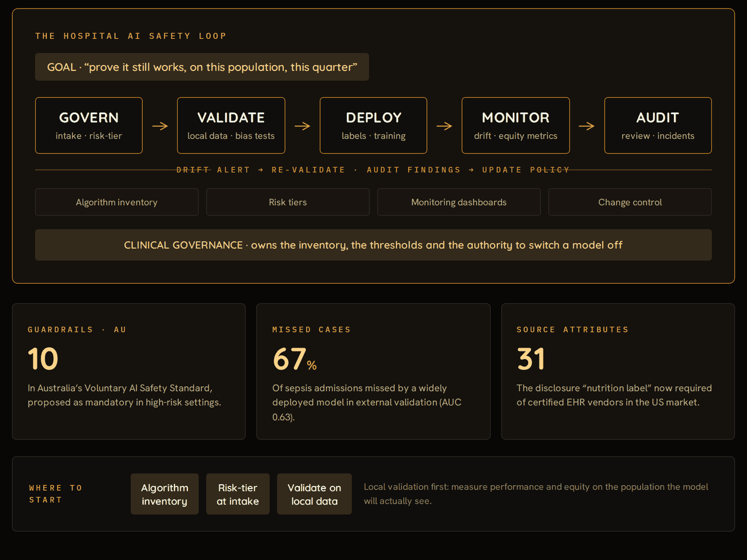Click the Australia's Voluntary AI Safety Standard description
This screenshot has height=560, width=747.
point(124,395)
